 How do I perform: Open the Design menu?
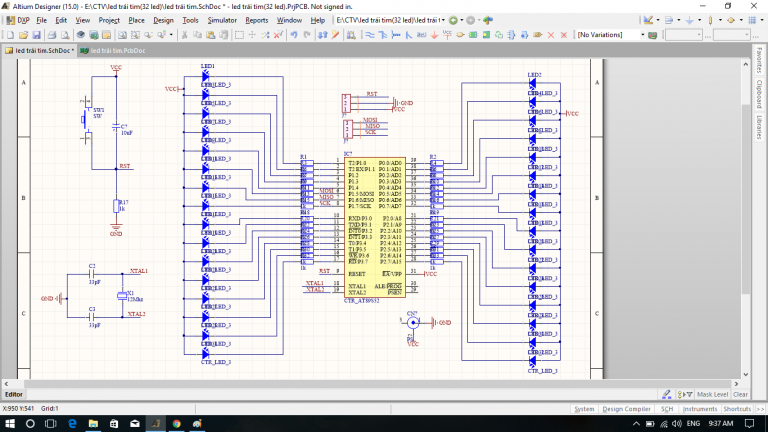coord(163,19)
